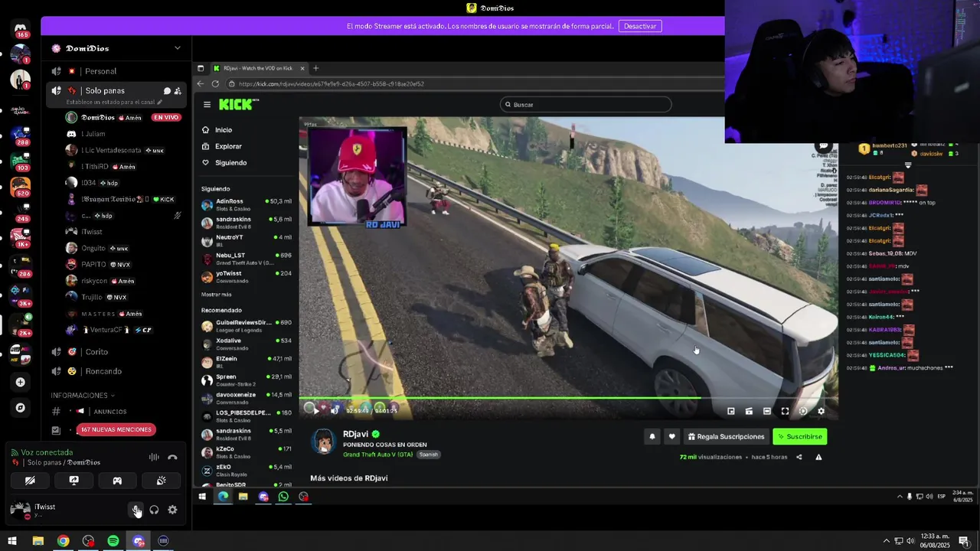The height and width of the screenshot is (551, 980).
Task: Open the Grand Theft Auto V (GTA) category link
Action: pyautogui.click(x=377, y=455)
